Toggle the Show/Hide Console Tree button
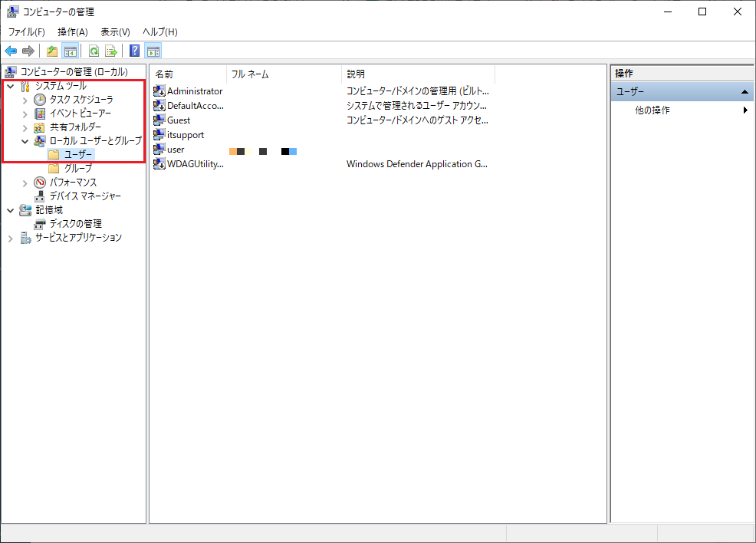The height and width of the screenshot is (543, 756). 70,51
